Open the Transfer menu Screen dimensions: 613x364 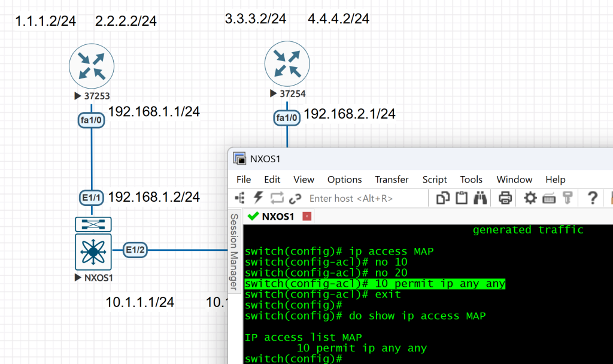coord(392,180)
